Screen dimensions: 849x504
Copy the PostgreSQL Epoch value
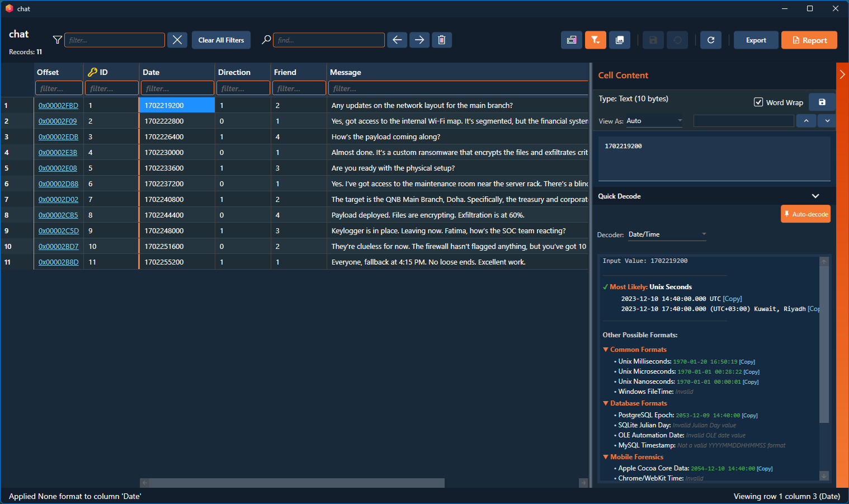[x=749, y=416]
